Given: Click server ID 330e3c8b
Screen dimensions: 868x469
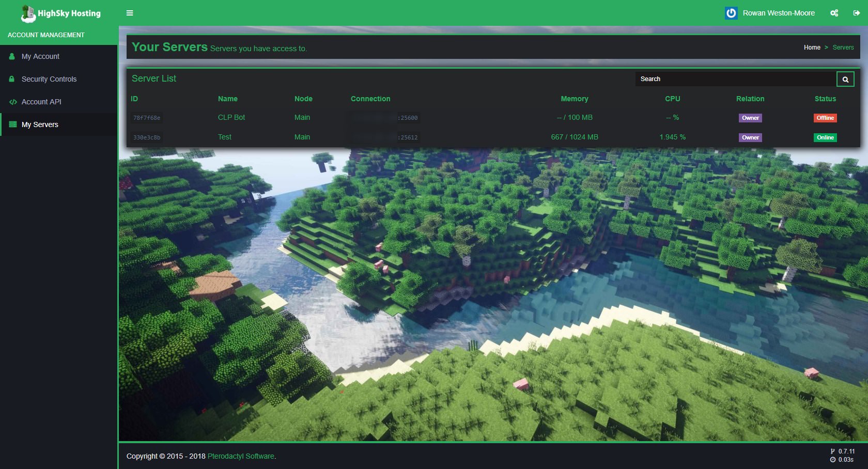Looking at the screenshot, I should (x=147, y=137).
